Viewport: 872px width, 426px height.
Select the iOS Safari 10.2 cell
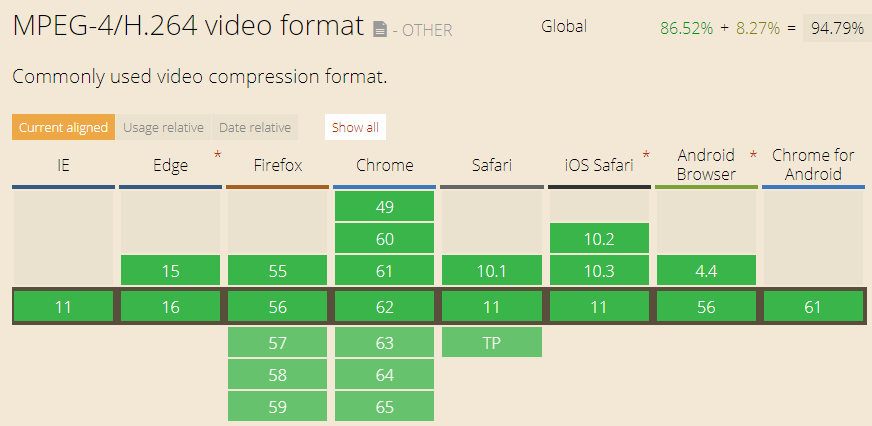click(x=599, y=239)
